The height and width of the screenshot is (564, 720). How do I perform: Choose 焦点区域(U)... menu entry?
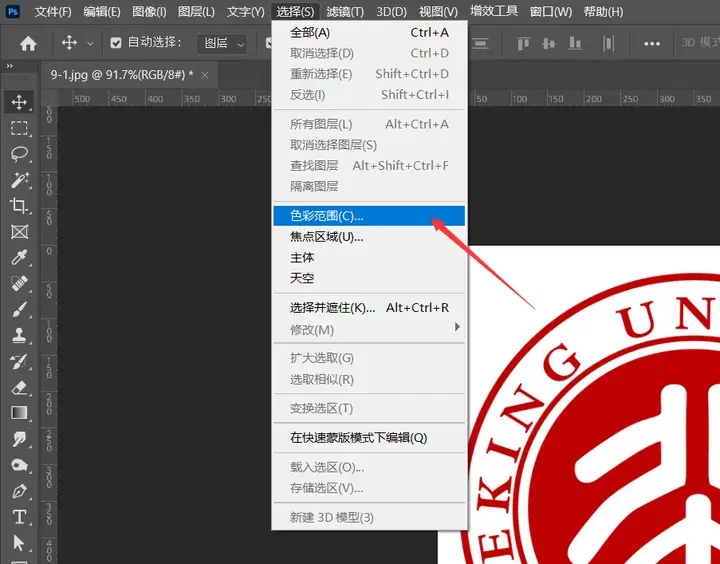(x=370, y=237)
